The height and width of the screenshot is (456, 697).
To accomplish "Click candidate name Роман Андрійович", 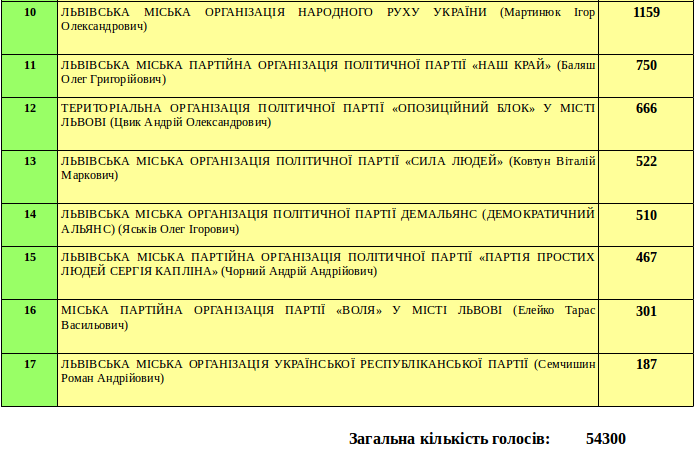I will pos(111,378).
